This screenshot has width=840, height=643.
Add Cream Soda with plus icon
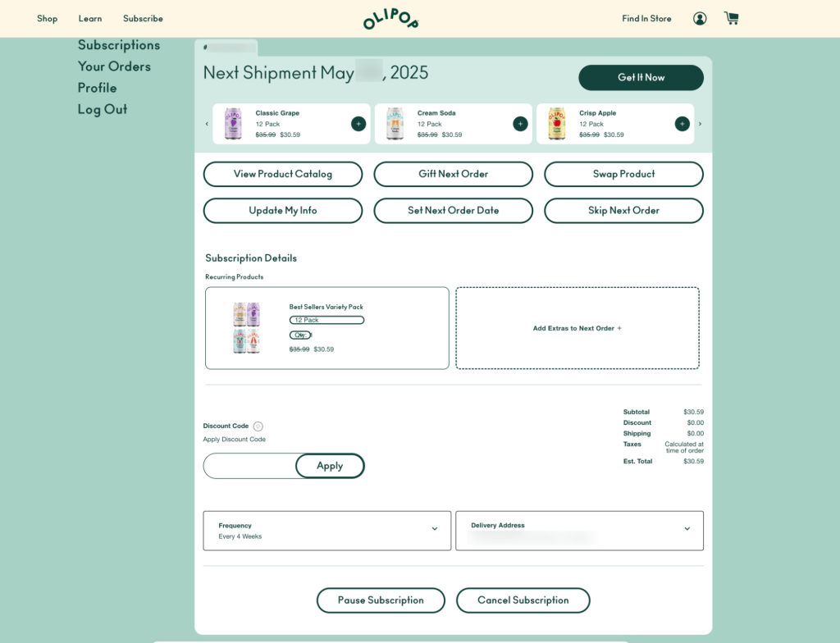pyautogui.click(x=520, y=124)
